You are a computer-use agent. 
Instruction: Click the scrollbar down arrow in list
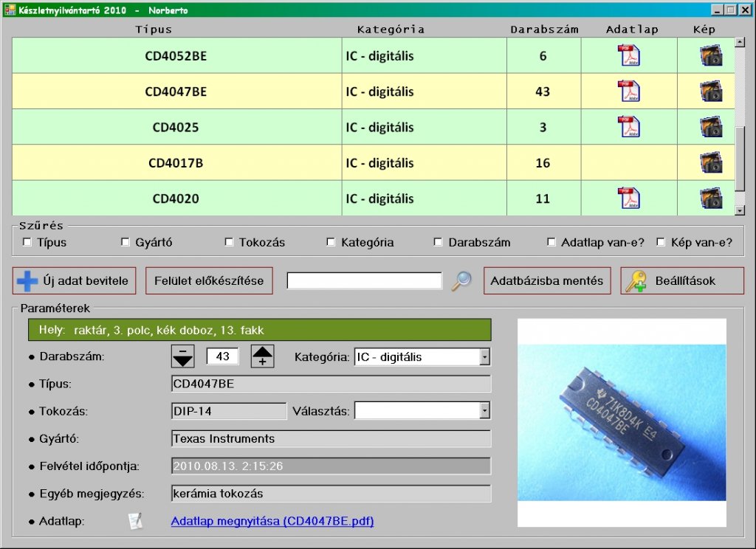[740, 210]
